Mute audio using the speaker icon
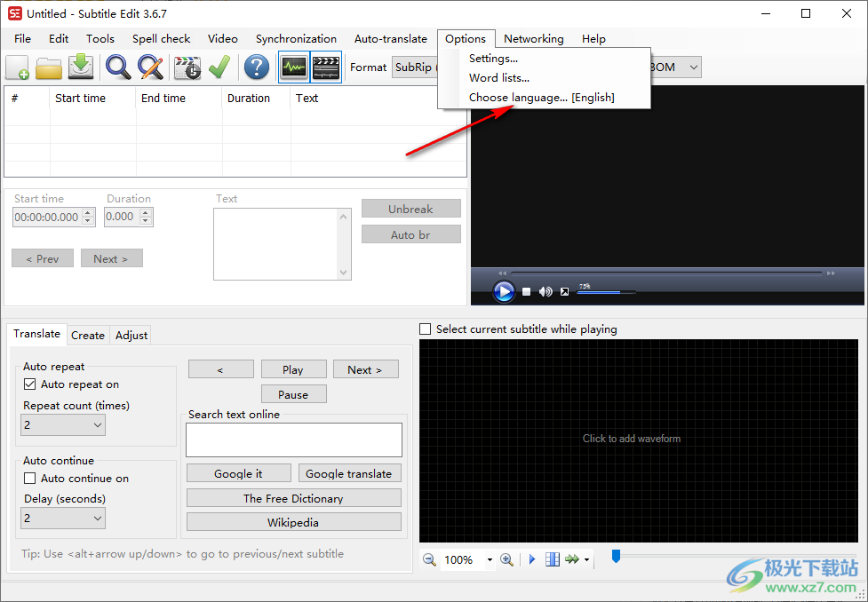 tap(545, 291)
